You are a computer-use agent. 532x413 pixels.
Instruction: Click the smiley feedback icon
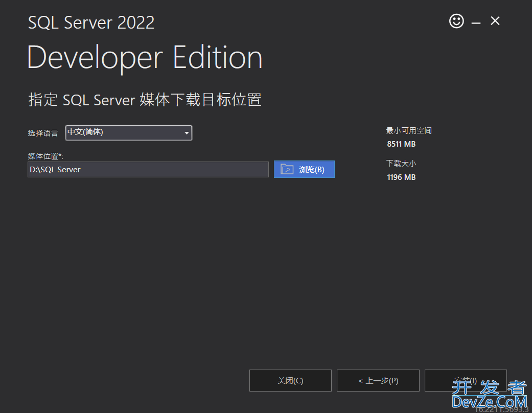(456, 21)
